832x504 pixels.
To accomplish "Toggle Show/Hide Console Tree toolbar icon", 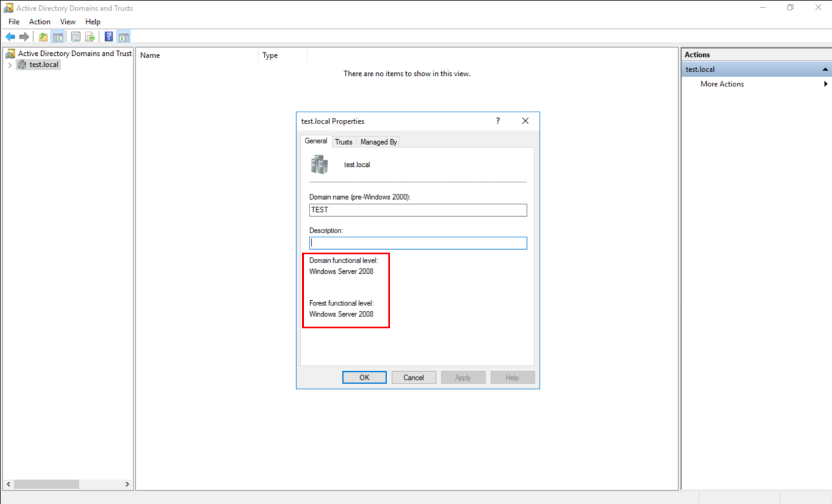I will click(58, 37).
